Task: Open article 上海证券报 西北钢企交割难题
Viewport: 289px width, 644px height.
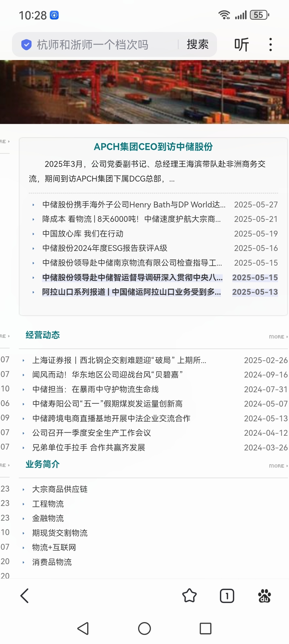Action: pos(119,360)
